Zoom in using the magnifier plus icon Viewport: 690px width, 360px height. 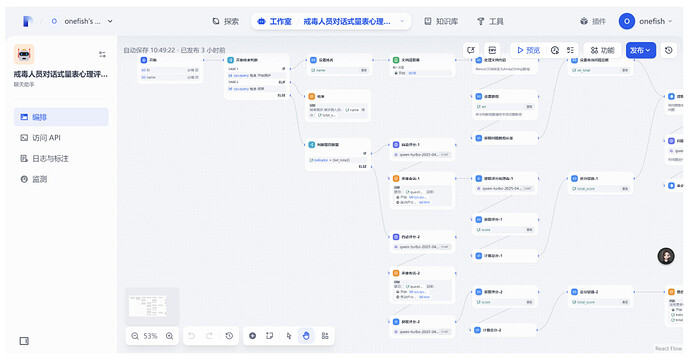coord(169,336)
